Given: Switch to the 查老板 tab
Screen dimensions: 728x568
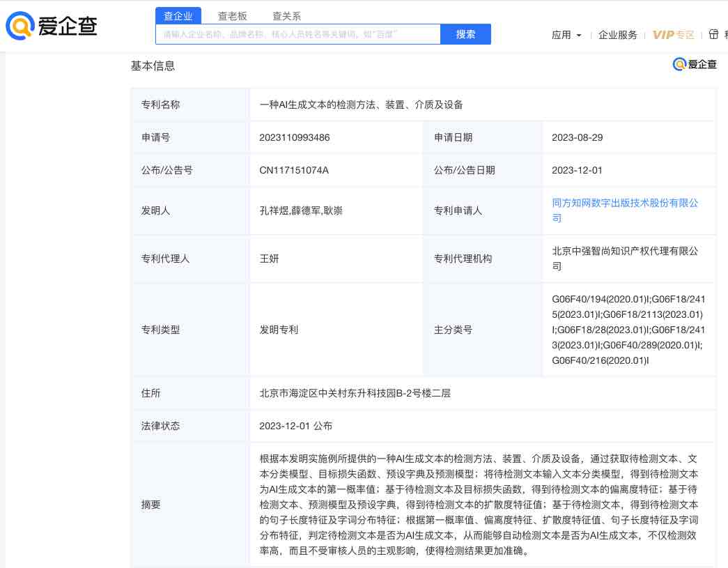Looking at the screenshot, I should click(232, 16).
